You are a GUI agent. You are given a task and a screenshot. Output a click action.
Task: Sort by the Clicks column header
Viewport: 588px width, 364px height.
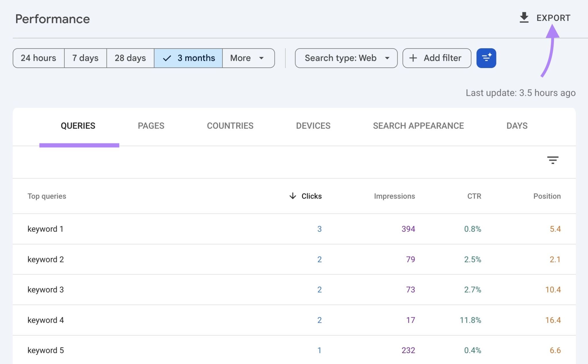312,196
